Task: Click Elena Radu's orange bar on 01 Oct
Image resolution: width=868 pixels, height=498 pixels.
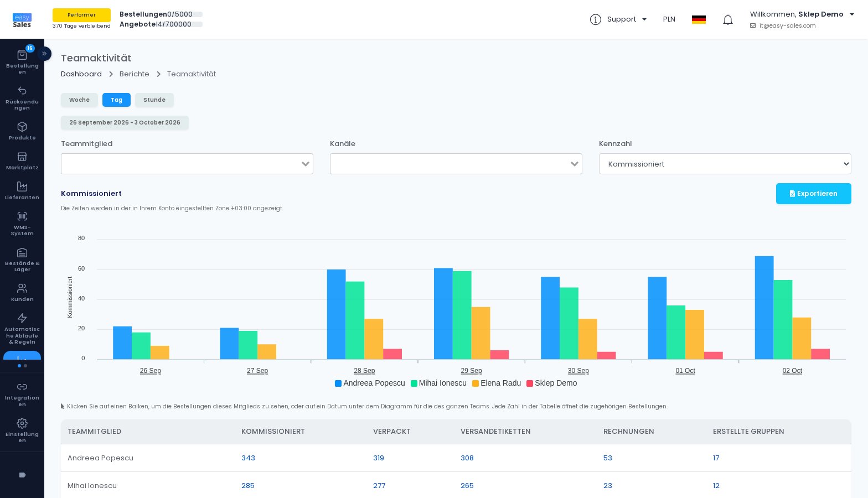Action: [695, 335]
